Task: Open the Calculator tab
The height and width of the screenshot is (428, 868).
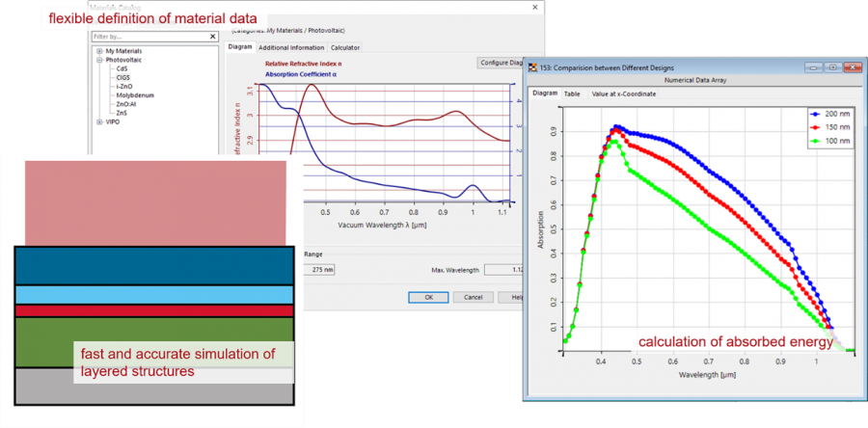Action: [x=345, y=47]
